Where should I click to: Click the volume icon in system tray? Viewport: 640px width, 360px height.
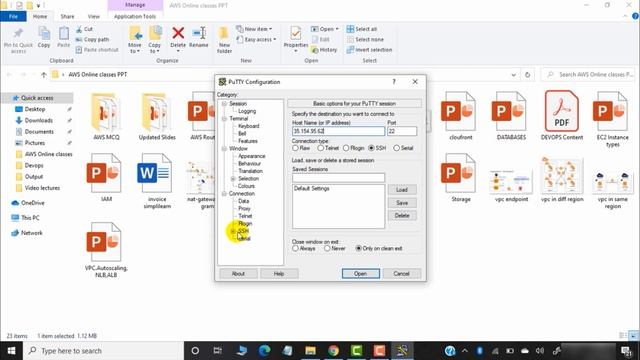click(540, 351)
